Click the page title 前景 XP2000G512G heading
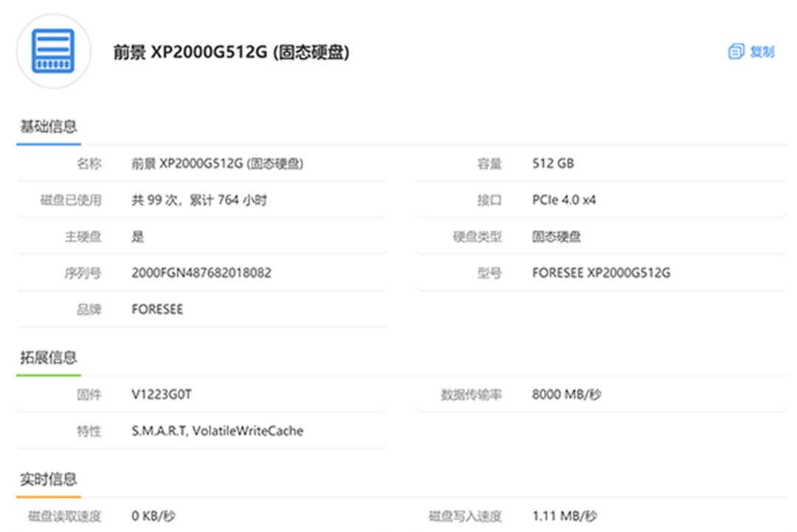Screen dimensions: 797x532 (231, 52)
